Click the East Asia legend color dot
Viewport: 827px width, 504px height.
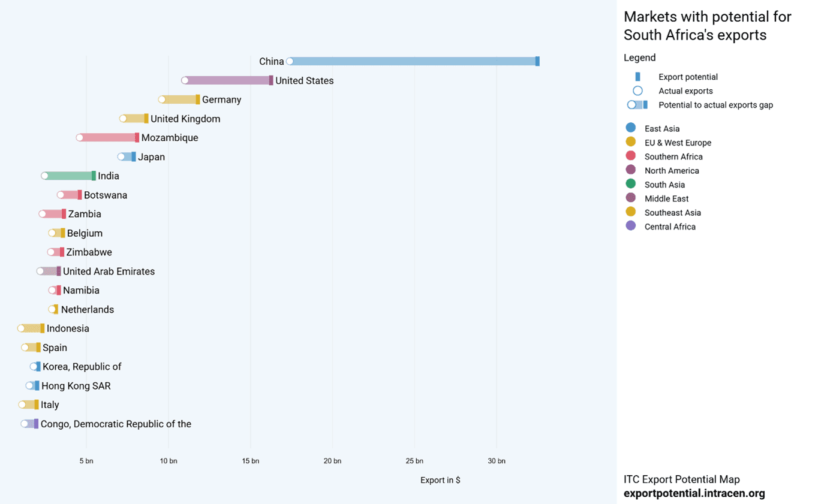[630, 128]
